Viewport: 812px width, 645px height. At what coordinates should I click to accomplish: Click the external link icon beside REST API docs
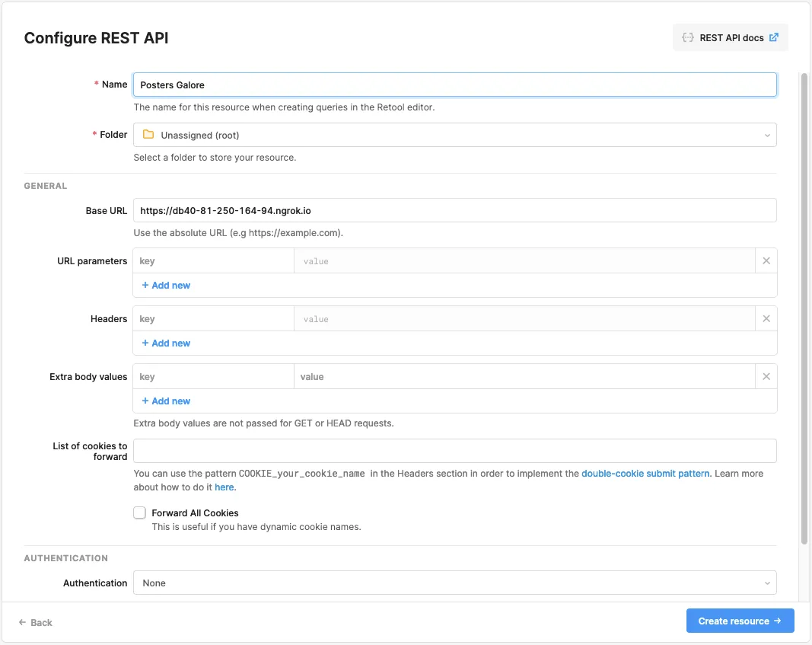pos(774,37)
